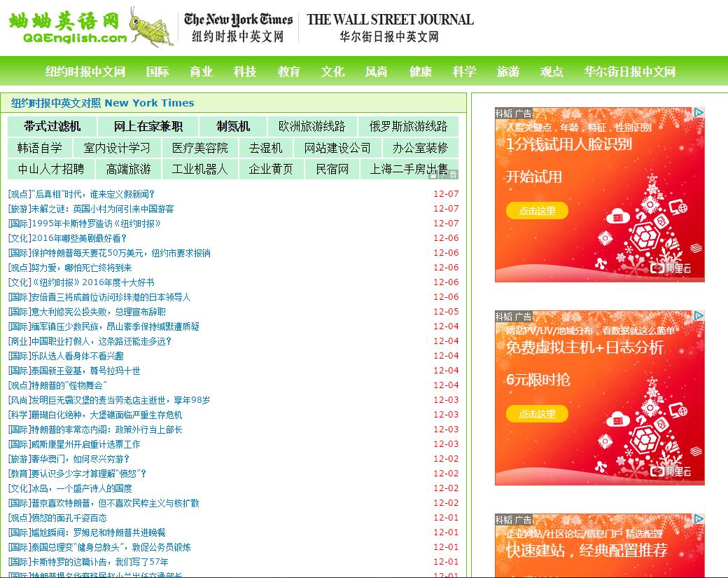Open the 观点 navigation section
The width and height of the screenshot is (728, 578).
click(x=552, y=71)
